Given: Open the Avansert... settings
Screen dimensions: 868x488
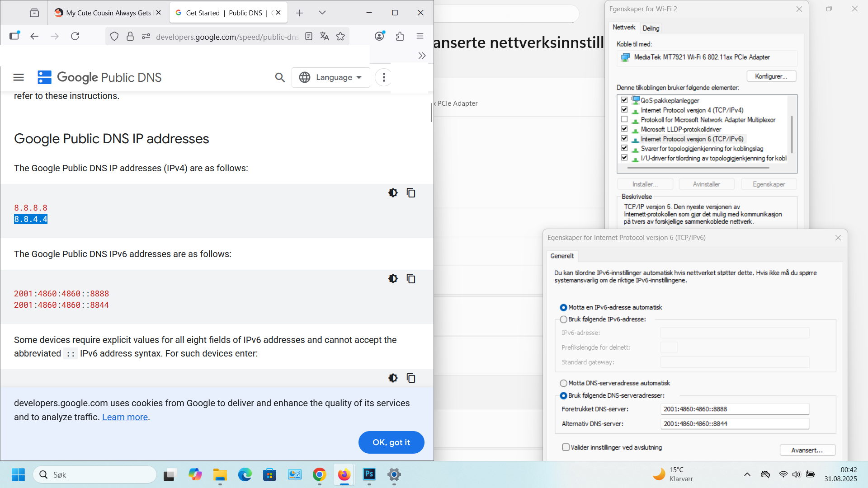Looking at the screenshot, I should pos(807,450).
